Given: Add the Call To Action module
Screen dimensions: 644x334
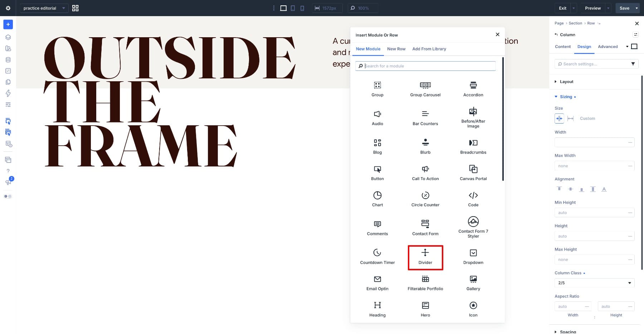Looking at the screenshot, I should [425, 173].
